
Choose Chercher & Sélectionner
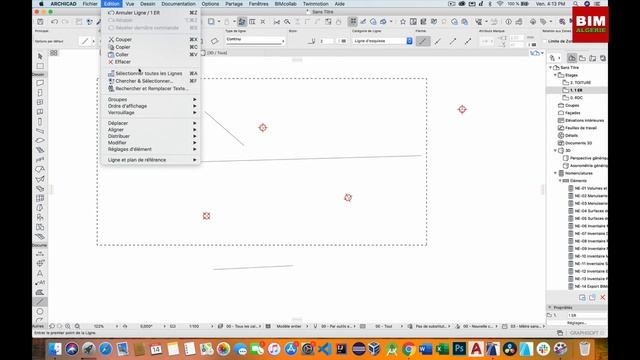(151, 81)
